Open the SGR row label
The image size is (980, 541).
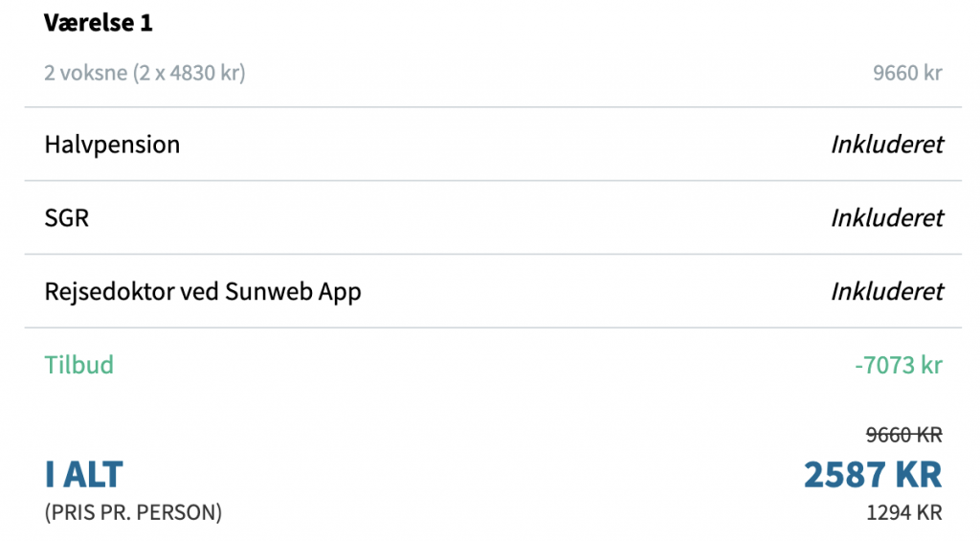(x=66, y=217)
